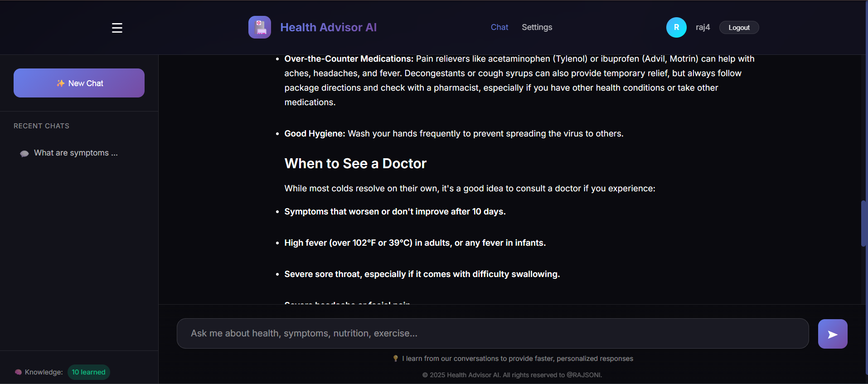Click the chat area vertical scrollbar thumb

[863, 224]
